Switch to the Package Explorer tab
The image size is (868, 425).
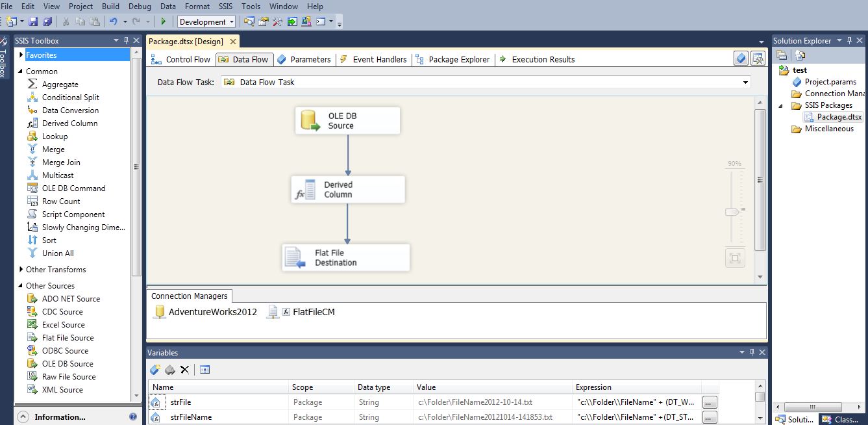coord(453,59)
